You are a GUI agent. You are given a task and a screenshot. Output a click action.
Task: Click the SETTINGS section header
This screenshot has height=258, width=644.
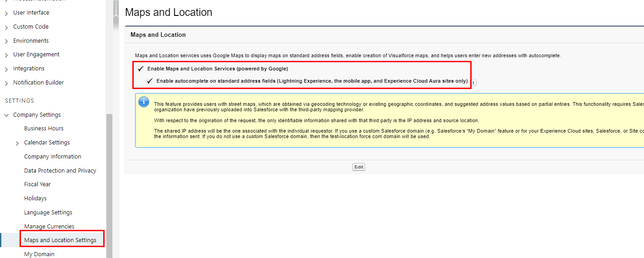[20, 101]
